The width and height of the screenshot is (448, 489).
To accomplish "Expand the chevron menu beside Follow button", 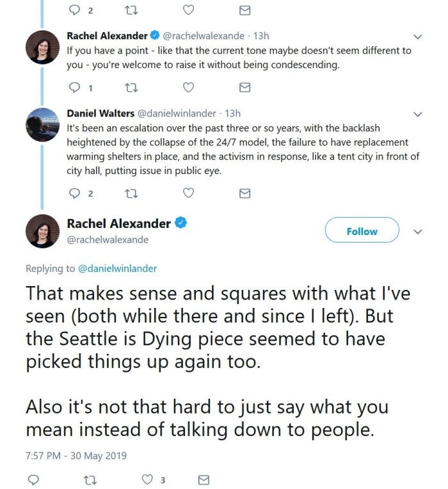I will tap(418, 232).
